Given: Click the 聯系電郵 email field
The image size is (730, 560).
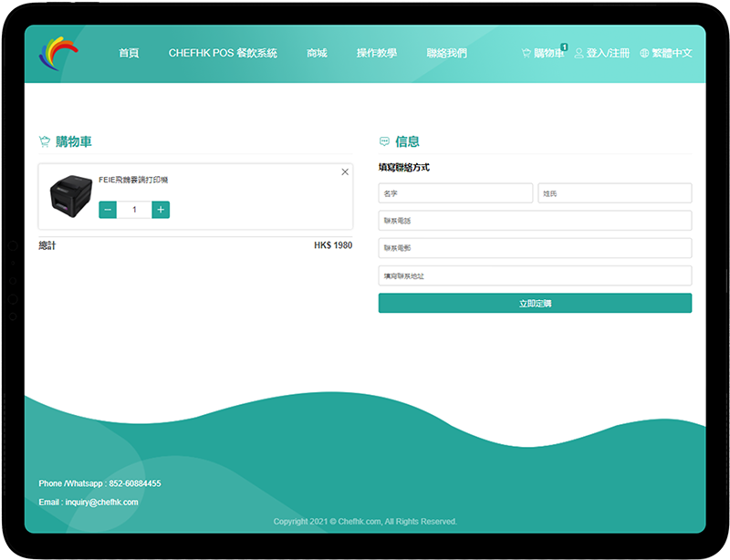Looking at the screenshot, I should (535, 248).
